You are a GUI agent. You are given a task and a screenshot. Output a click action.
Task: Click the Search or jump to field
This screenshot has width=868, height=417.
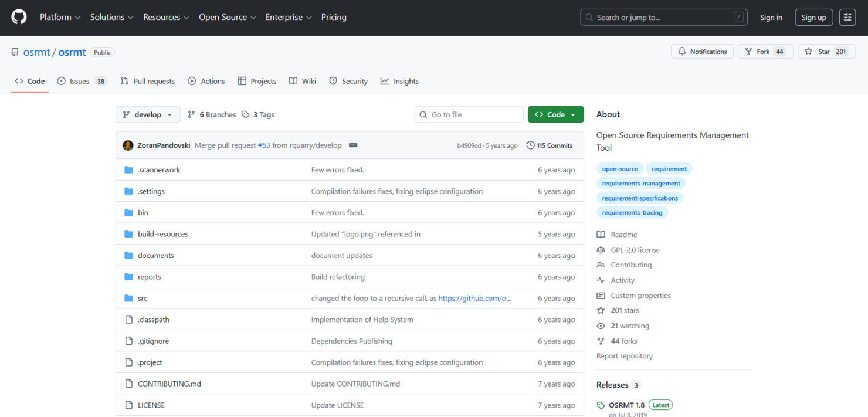(664, 18)
